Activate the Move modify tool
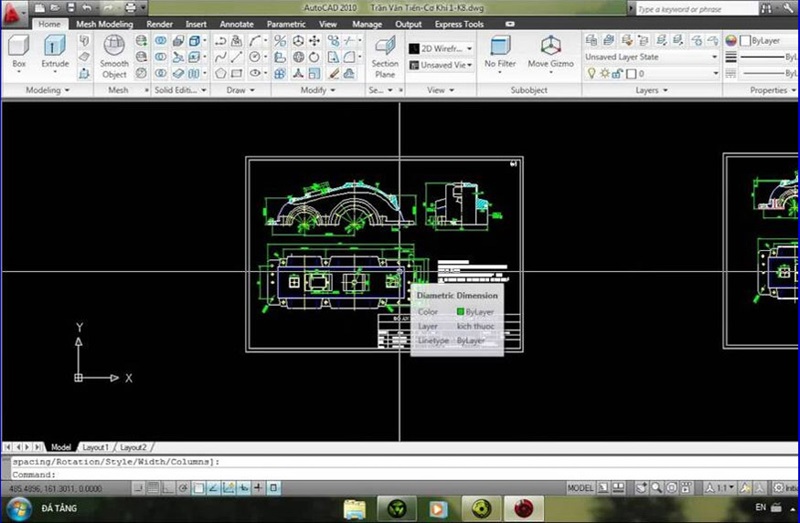The height and width of the screenshot is (523, 800). (315, 40)
